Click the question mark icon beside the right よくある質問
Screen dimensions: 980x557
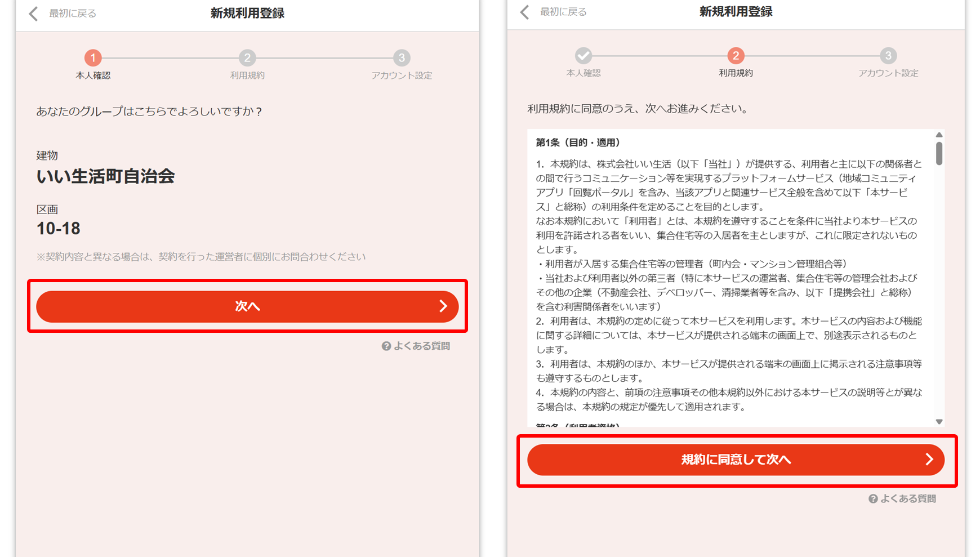click(873, 499)
